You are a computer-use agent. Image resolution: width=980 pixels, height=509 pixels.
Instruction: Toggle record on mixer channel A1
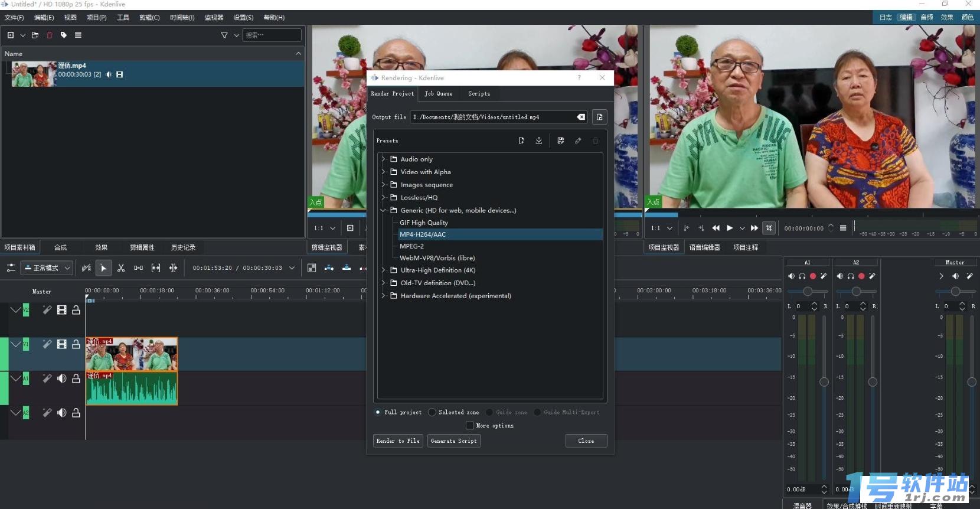point(813,276)
